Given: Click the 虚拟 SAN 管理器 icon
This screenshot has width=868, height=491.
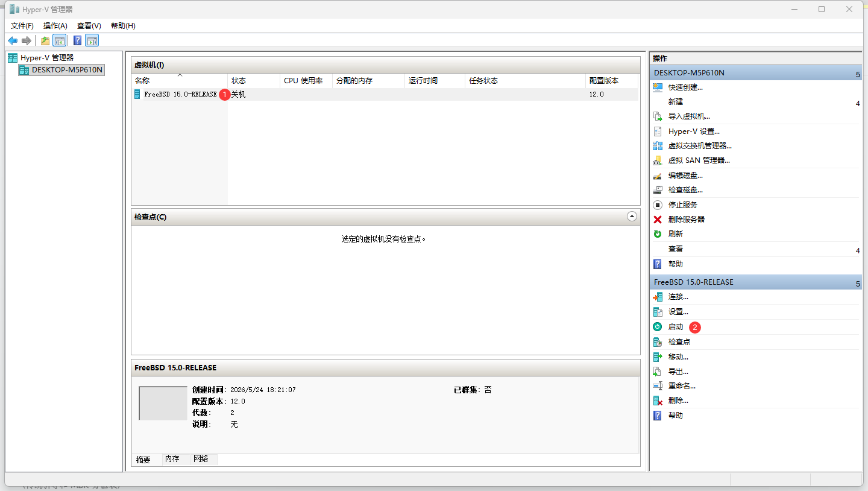Looking at the screenshot, I should click(x=658, y=160).
